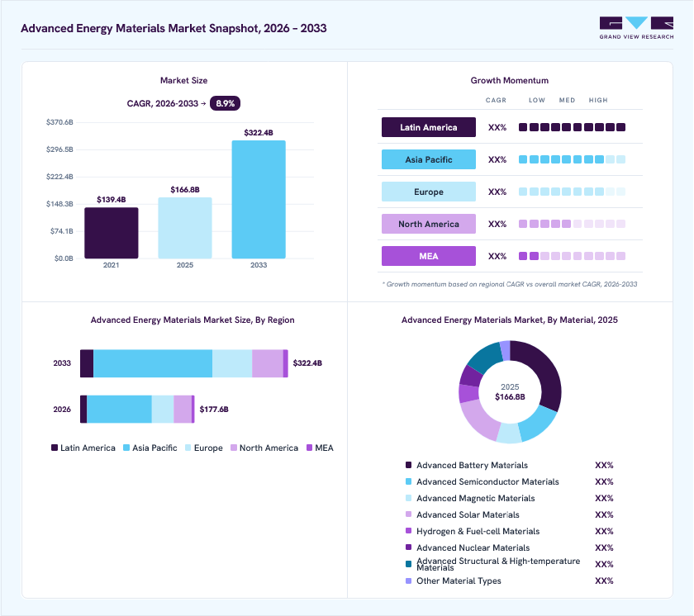Click the MEA legend swatch

pos(309,448)
